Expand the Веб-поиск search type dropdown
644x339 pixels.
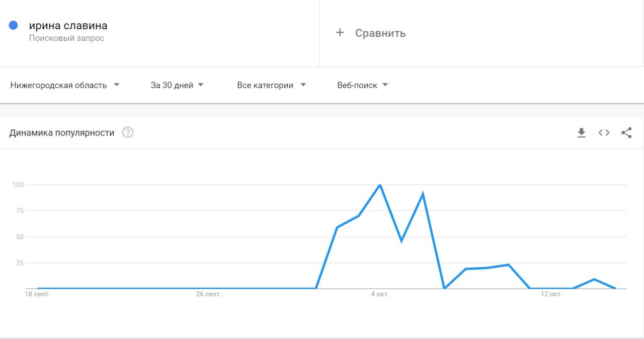coord(363,85)
